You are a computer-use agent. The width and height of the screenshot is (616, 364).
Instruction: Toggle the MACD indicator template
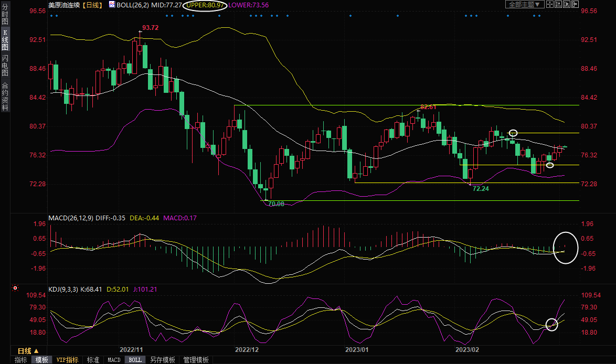coord(114,360)
